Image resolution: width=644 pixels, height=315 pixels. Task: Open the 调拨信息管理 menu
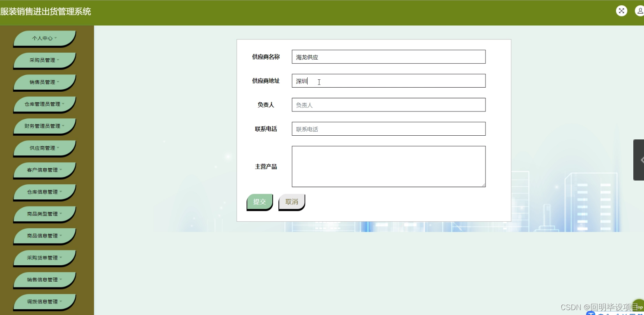pyautogui.click(x=45, y=301)
